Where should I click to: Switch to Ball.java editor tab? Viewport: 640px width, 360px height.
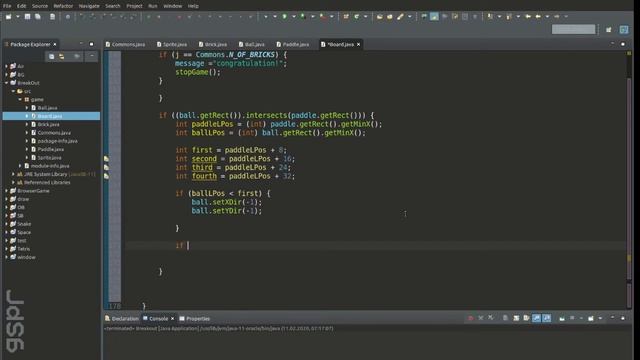point(252,44)
